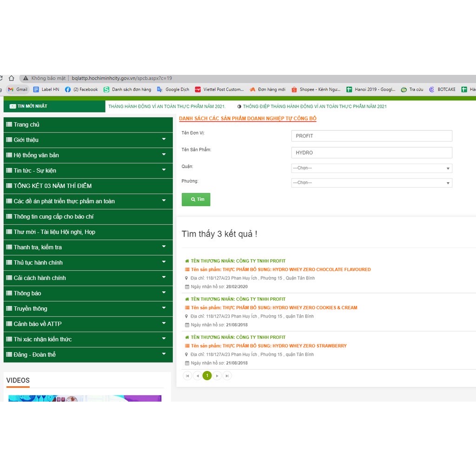
Task: Go to next results page icon
Action: (x=217, y=376)
